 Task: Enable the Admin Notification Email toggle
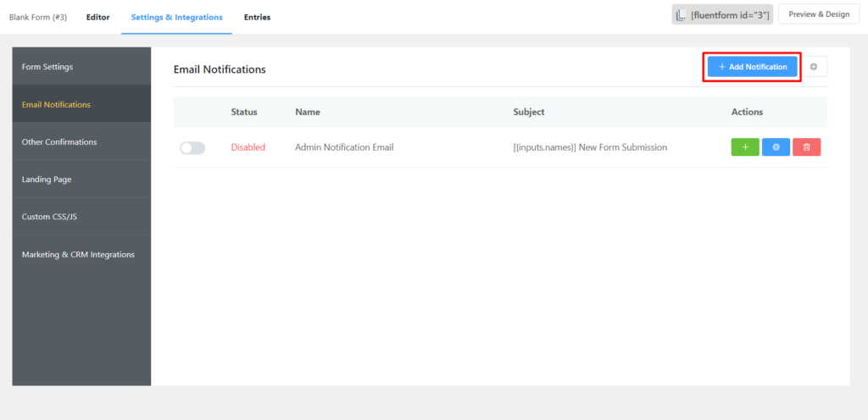192,148
